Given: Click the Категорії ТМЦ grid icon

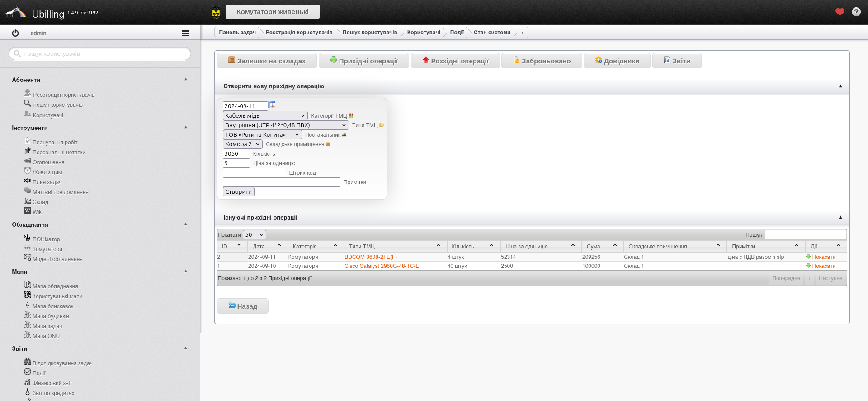Looking at the screenshot, I should (x=351, y=116).
